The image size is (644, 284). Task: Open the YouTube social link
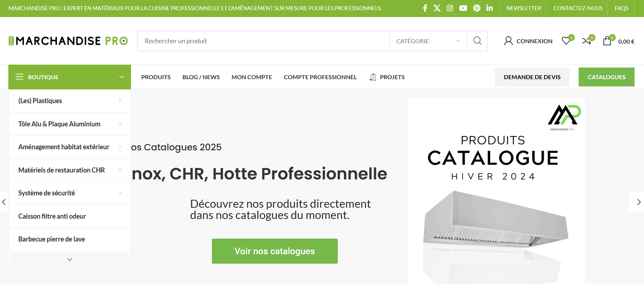tap(463, 8)
